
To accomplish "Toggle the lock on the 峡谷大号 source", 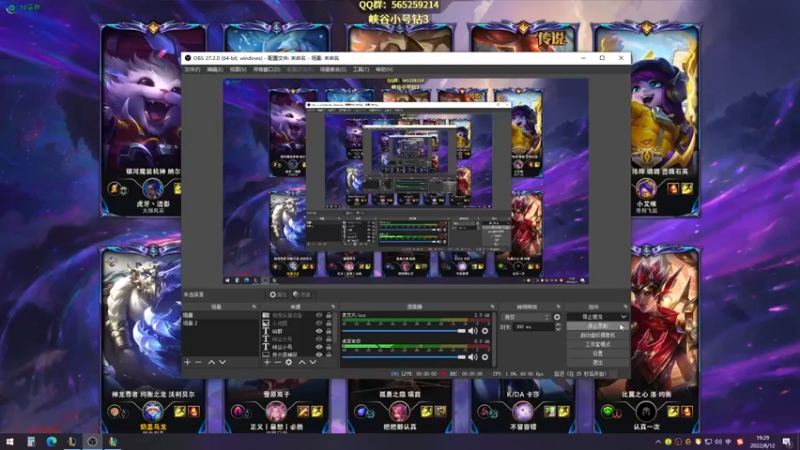I will (329, 339).
